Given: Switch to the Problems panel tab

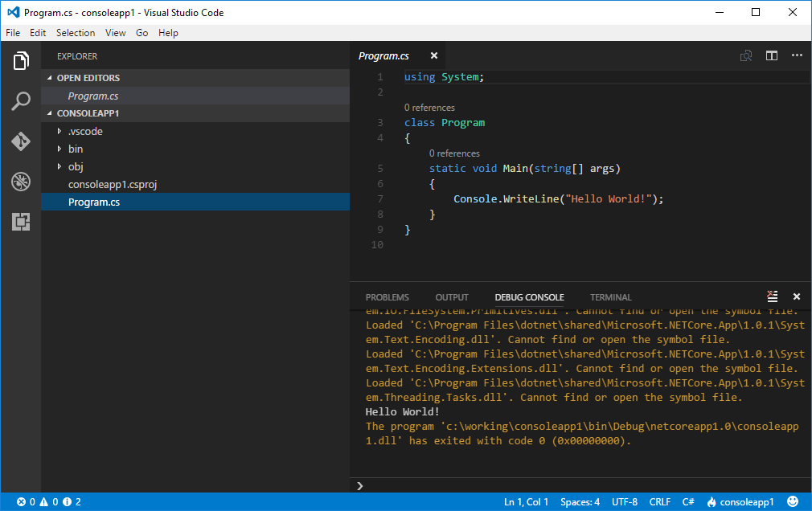Looking at the screenshot, I should click(387, 297).
